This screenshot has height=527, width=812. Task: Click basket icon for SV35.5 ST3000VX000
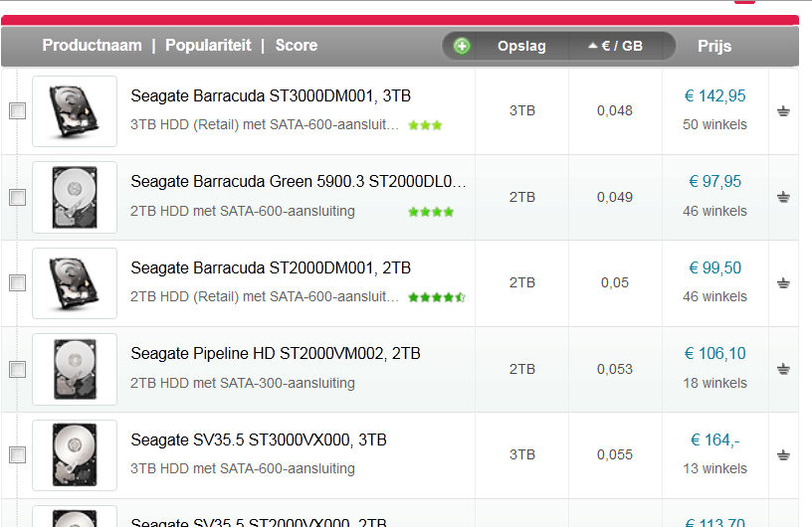tap(783, 455)
